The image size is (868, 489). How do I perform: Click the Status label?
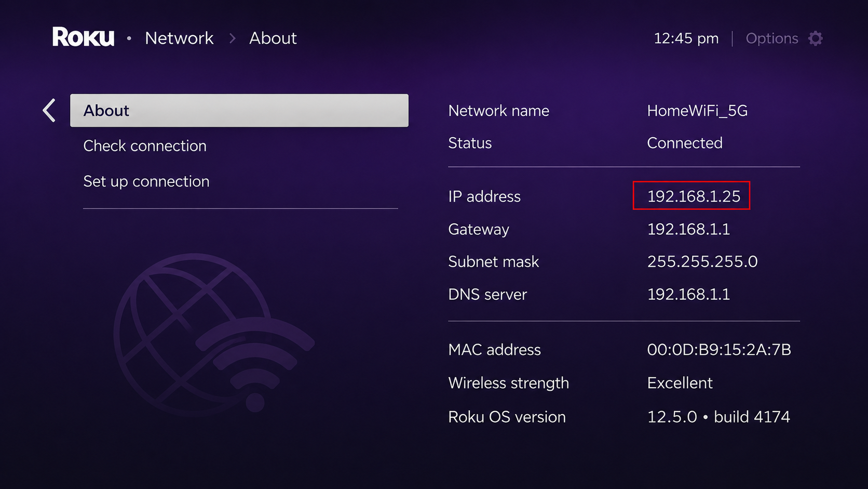pyautogui.click(x=470, y=143)
